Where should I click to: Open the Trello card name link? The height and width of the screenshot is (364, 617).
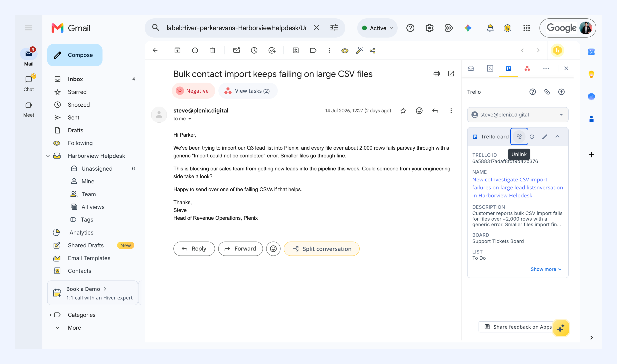pos(517,188)
